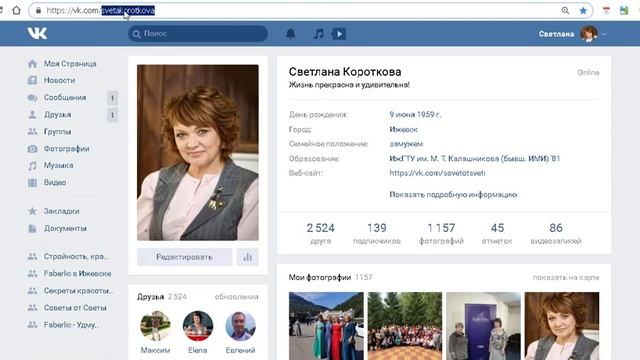
Task: Open friend Elena avatar
Action: tap(198, 326)
